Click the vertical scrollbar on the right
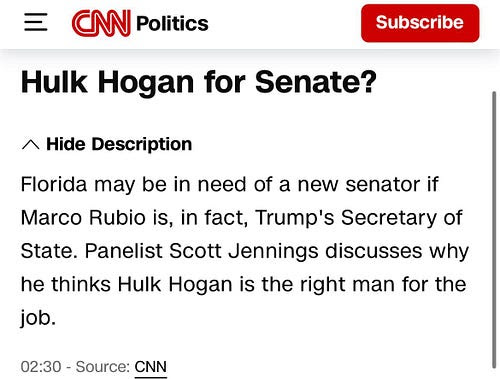500x379 pixels. 494,230
